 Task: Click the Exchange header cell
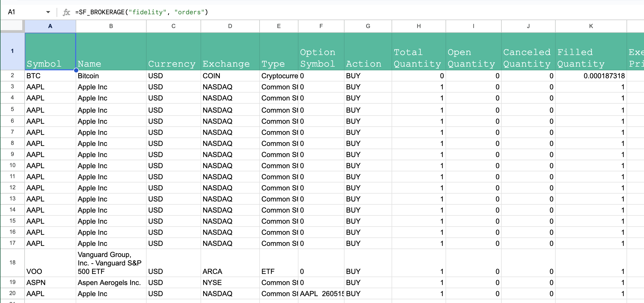pos(230,51)
